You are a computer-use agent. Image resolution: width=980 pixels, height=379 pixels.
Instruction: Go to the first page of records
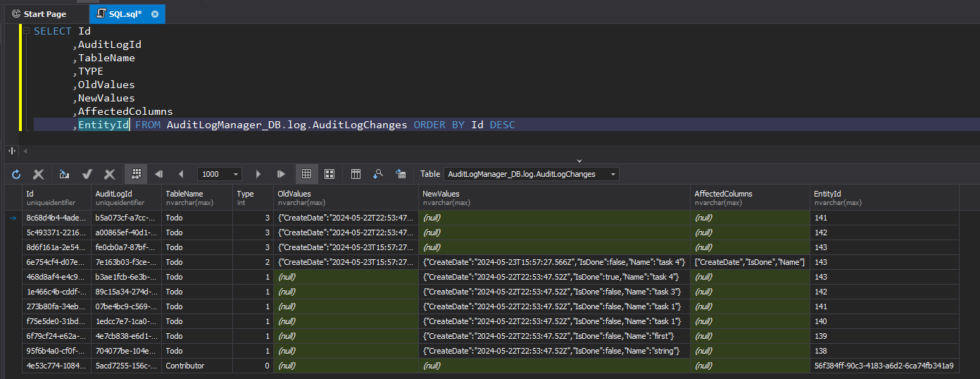(158, 174)
